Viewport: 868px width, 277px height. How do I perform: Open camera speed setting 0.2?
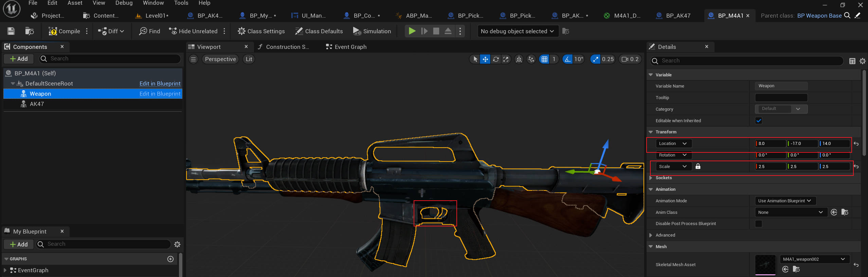(x=630, y=59)
